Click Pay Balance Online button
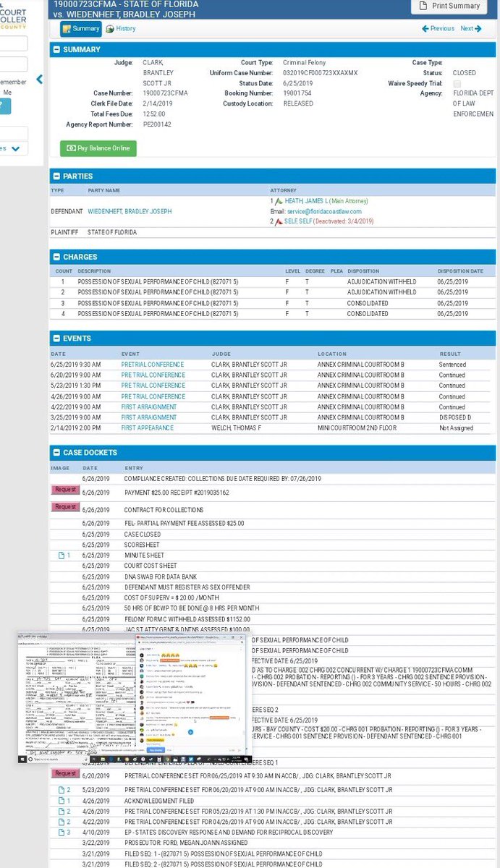 98,148
